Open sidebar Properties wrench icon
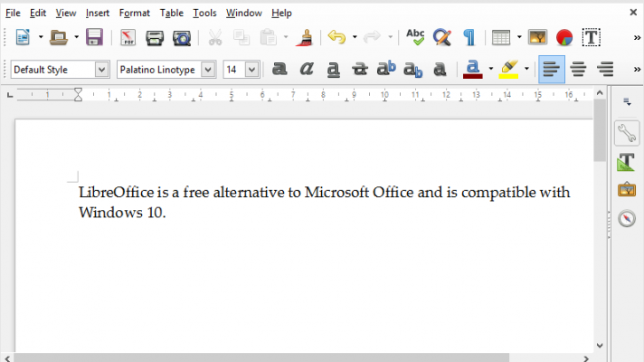 pyautogui.click(x=627, y=133)
